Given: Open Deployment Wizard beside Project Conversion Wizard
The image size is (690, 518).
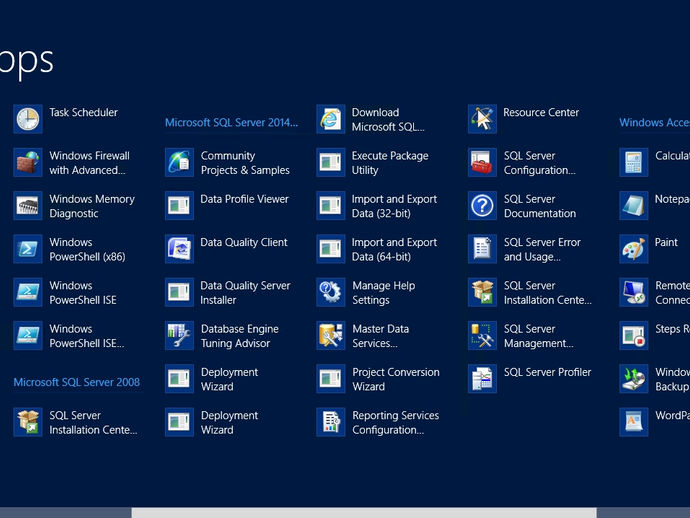Looking at the screenshot, I should coord(212,379).
